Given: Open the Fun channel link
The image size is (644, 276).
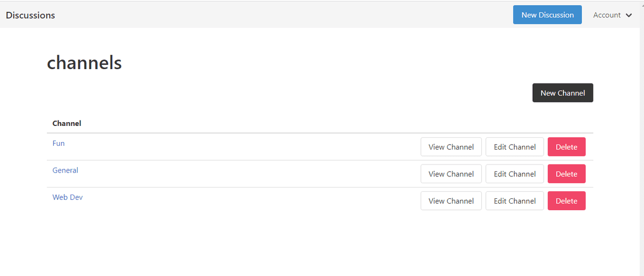Looking at the screenshot, I should pos(58,143).
